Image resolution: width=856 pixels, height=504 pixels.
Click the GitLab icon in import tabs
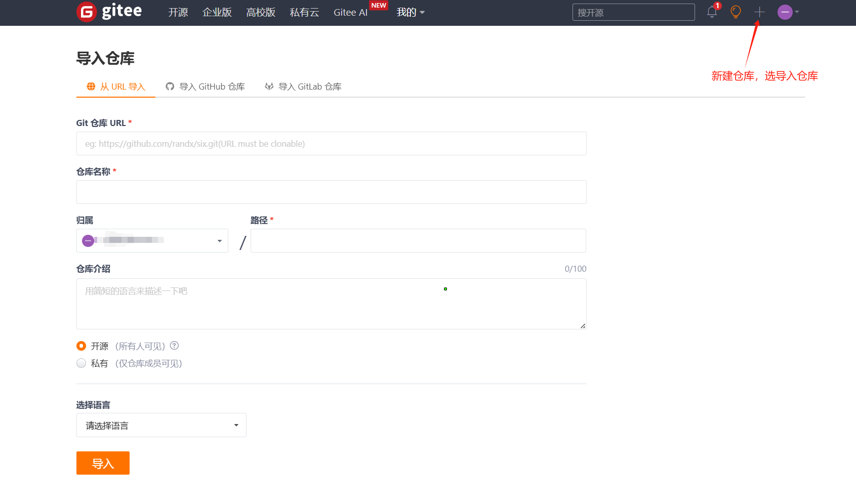pyautogui.click(x=269, y=87)
